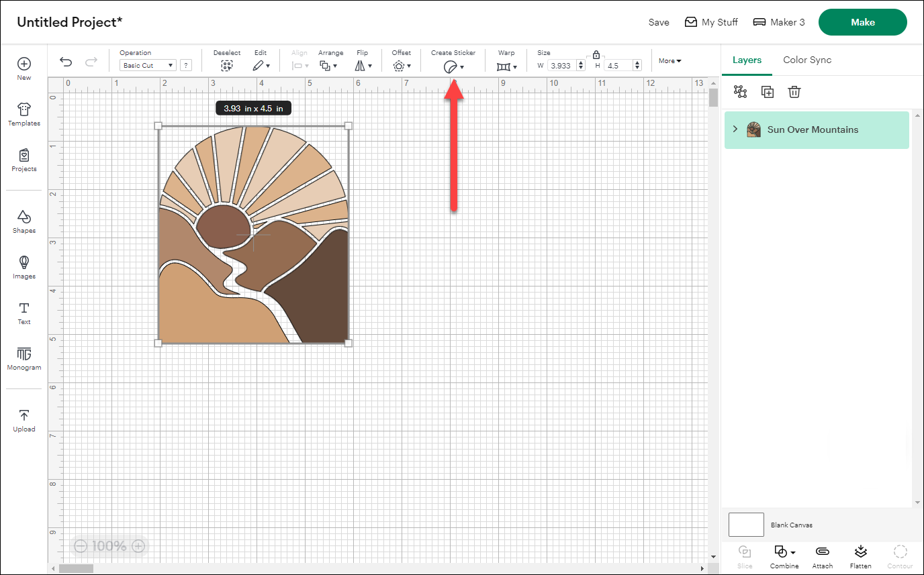924x575 pixels.
Task: Open the More dropdown in the toolbar
Action: coord(669,60)
